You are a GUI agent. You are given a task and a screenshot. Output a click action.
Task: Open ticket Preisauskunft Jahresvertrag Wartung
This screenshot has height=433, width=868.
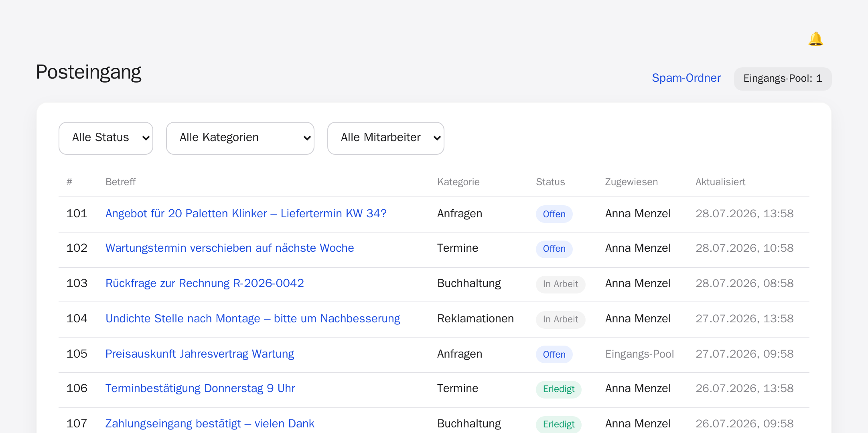tap(200, 354)
